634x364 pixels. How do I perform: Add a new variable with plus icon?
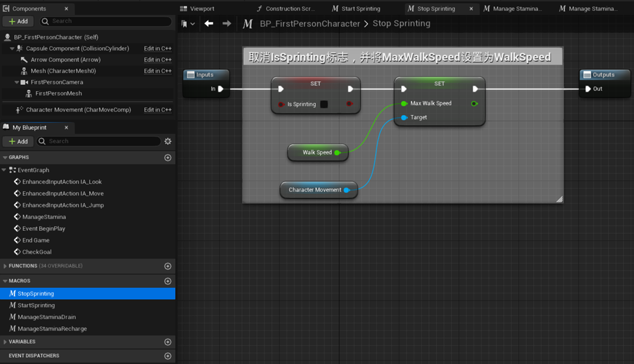168,342
